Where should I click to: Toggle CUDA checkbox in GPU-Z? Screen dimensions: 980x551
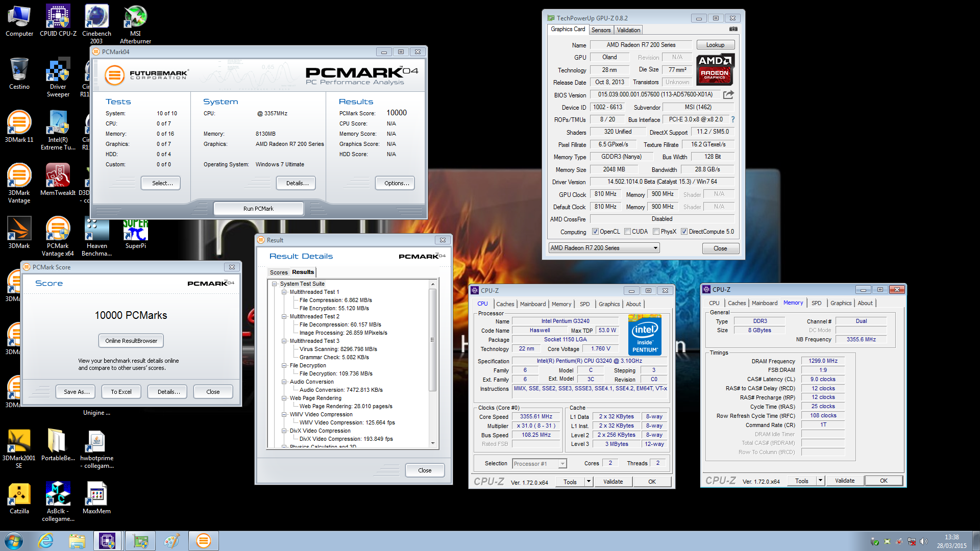click(627, 232)
